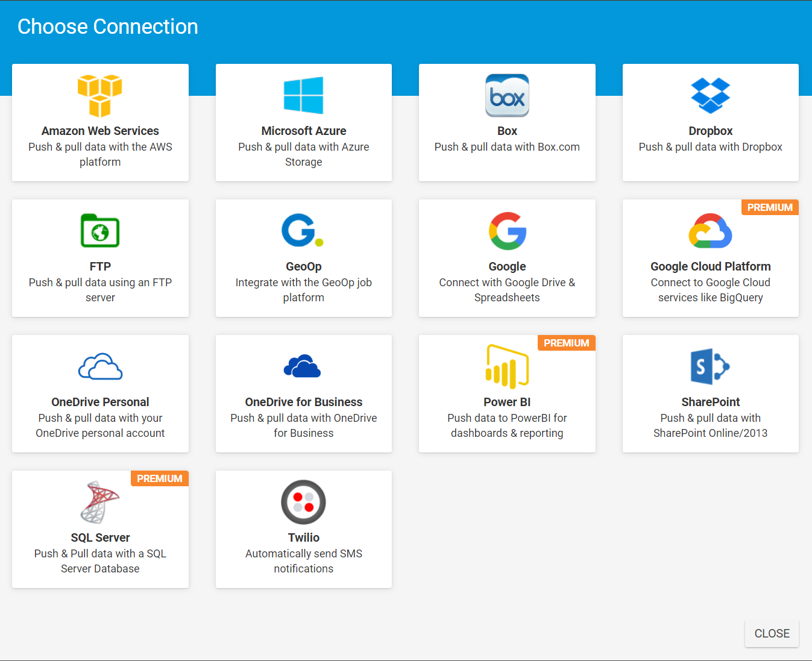This screenshot has height=661, width=812.
Task: Click 'Push & pull data with OneDrive for Business'
Action: click(304, 425)
